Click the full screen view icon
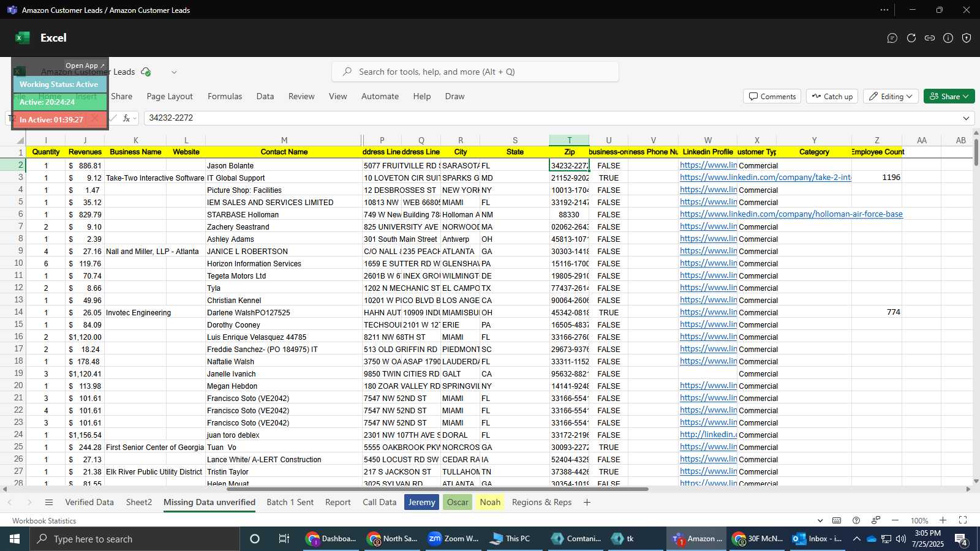This screenshot has width=980, height=551. (x=963, y=520)
